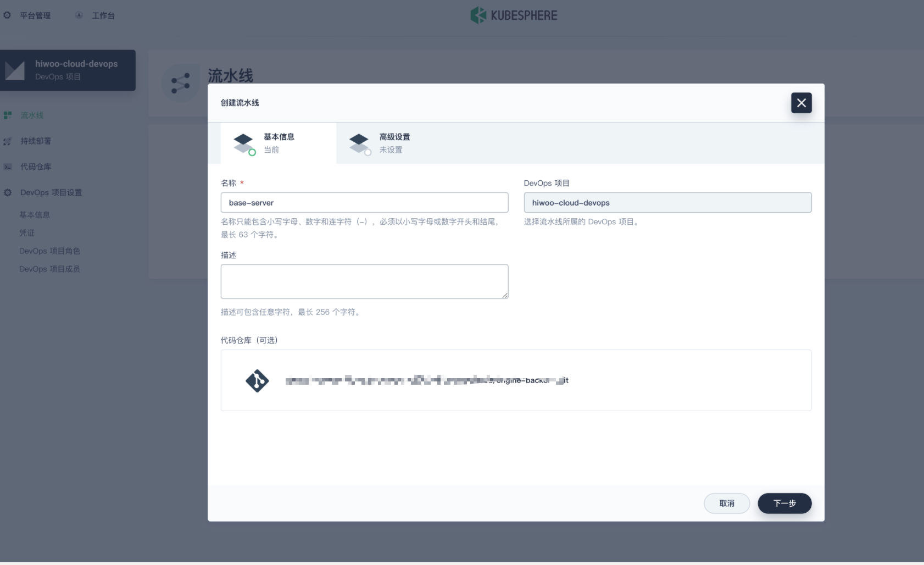The image size is (924, 565).
Task: Open DevOps 项目角色 in the sidebar
Action: [x=49, y=251]
